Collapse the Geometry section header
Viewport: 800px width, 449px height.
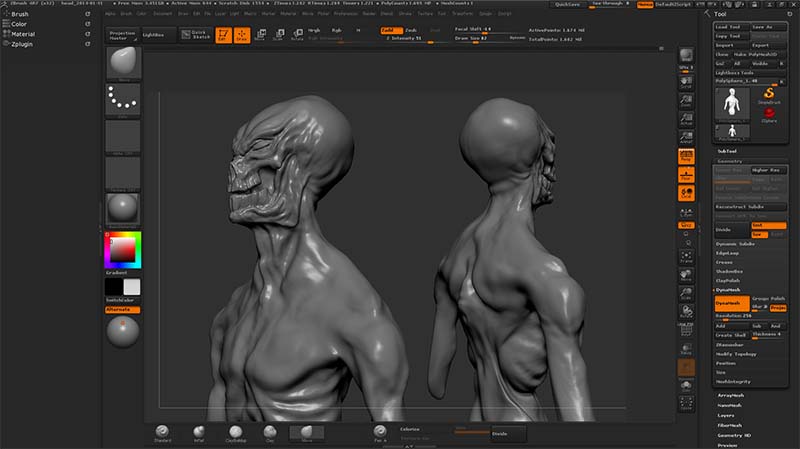730,161
